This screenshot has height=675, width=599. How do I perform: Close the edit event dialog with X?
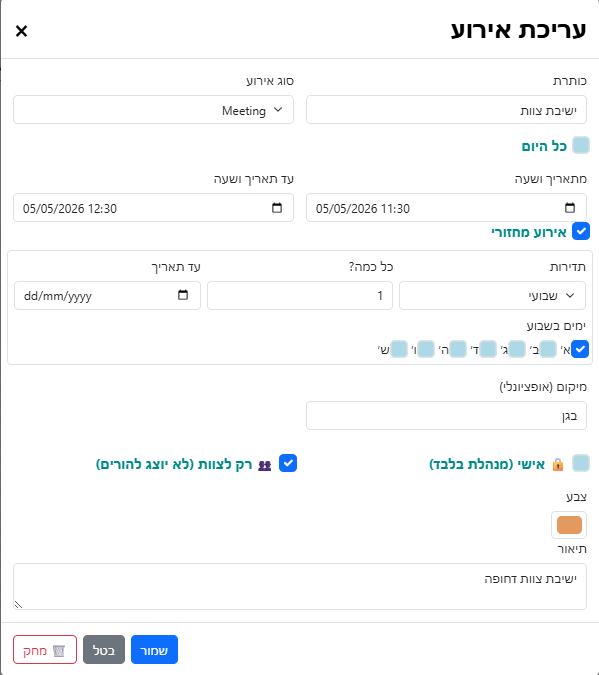point(21,31)
